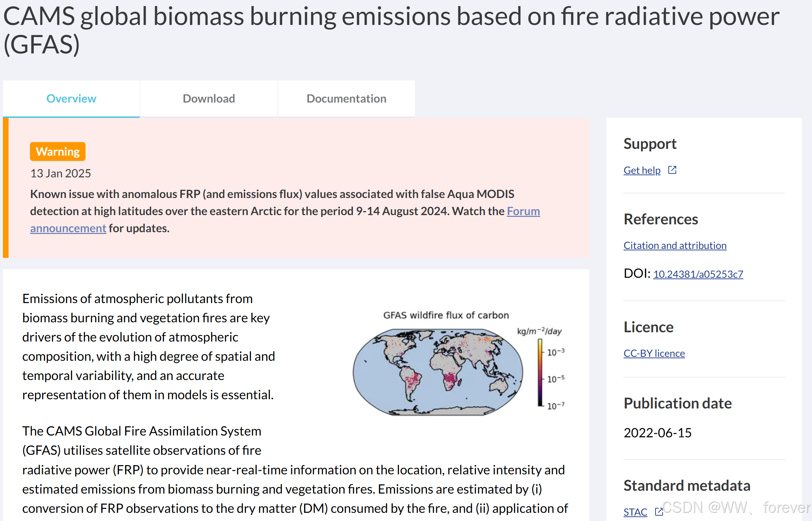812x521 pixels.
Task: Click the carbon flux color scale bar
Action: pyautogui.click(x=540, y=372)
